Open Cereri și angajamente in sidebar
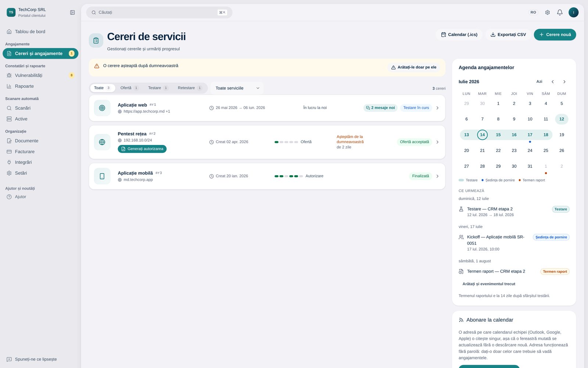This screenshot has width=588, height=368. point(40,54)
